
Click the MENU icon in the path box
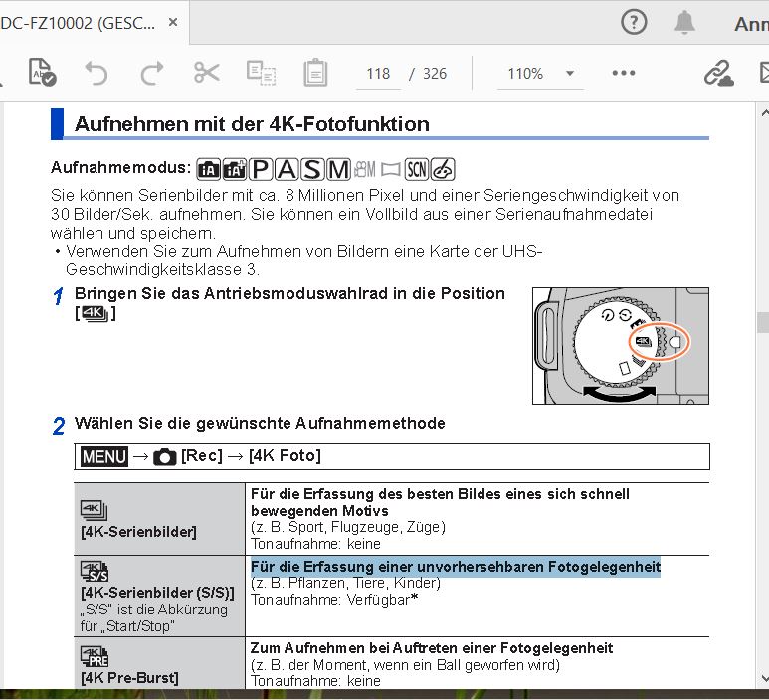pyautogui.click(x=104, y=456)
